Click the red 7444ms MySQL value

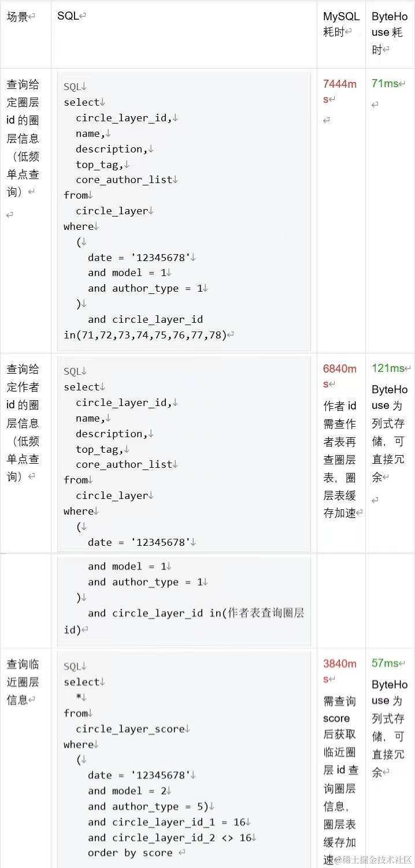(x=339, y=91)
